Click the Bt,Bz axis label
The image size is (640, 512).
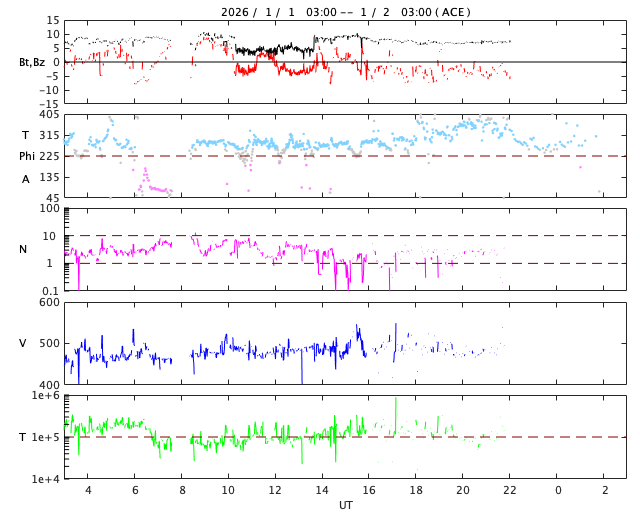(32, 62)
